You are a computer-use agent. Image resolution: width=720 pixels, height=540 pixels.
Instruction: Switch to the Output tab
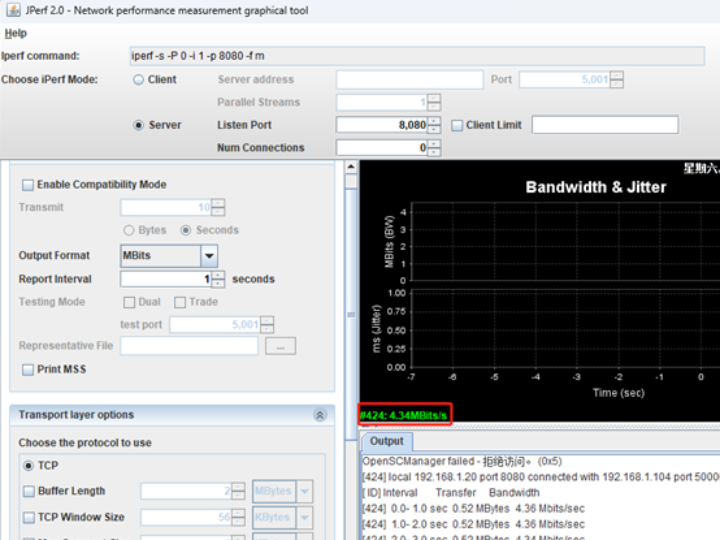[x=387, y=441]
